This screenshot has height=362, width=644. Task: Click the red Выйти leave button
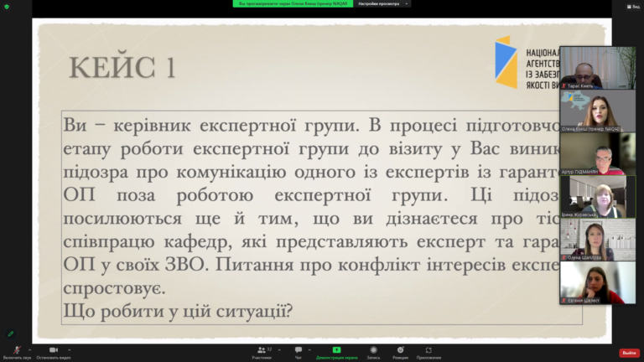point(629,353)
